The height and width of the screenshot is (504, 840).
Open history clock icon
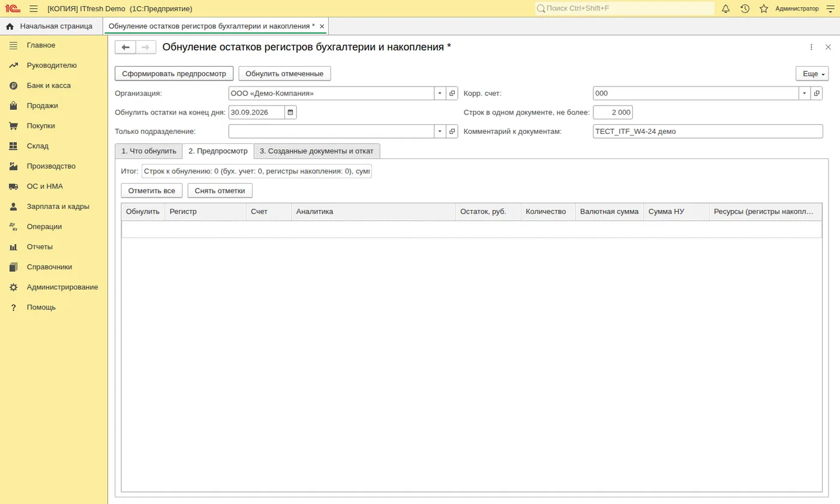(x=745, y=8)
